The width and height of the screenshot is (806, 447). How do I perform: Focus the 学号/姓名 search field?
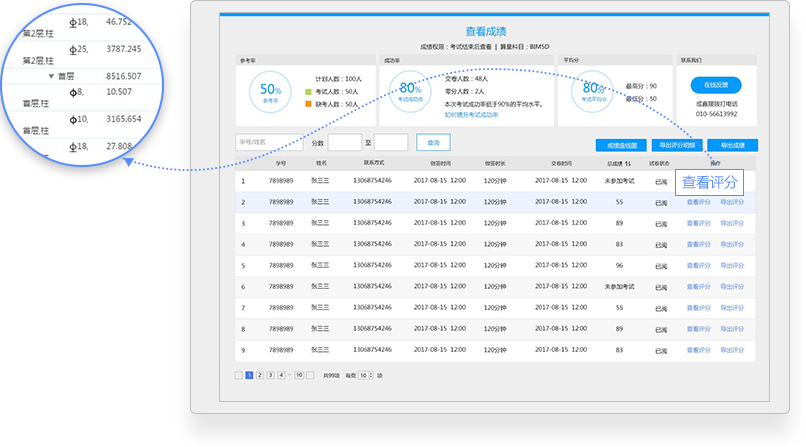(268, 143)
